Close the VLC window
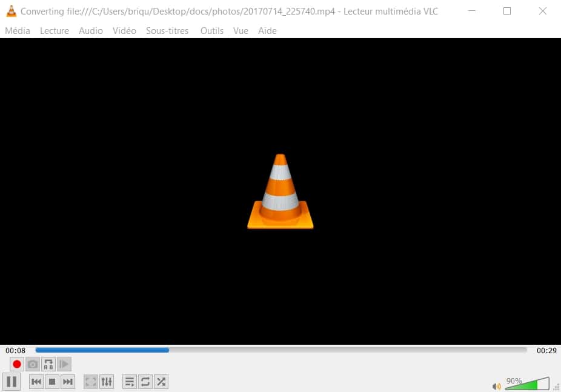 543,11
